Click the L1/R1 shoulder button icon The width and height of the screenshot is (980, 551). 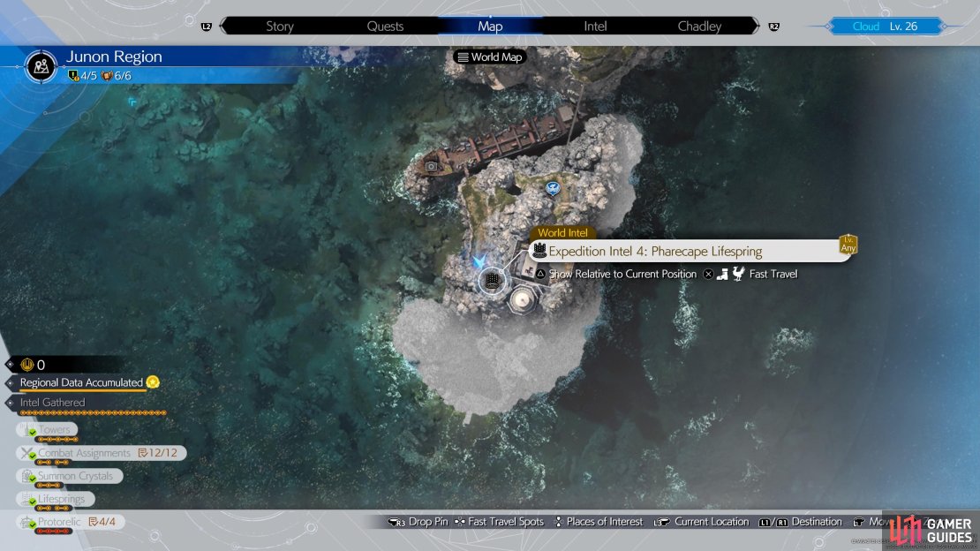[x=773, y=522]
